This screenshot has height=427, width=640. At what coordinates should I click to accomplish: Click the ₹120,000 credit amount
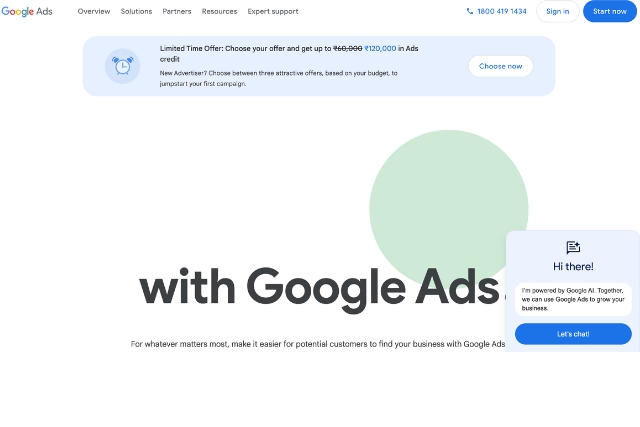click(380, 48)
